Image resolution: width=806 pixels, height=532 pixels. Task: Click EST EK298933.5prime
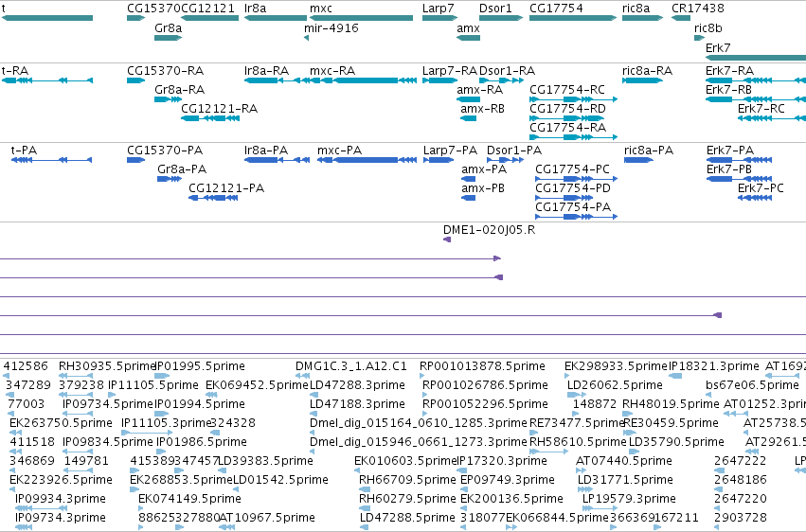point(567,376)
